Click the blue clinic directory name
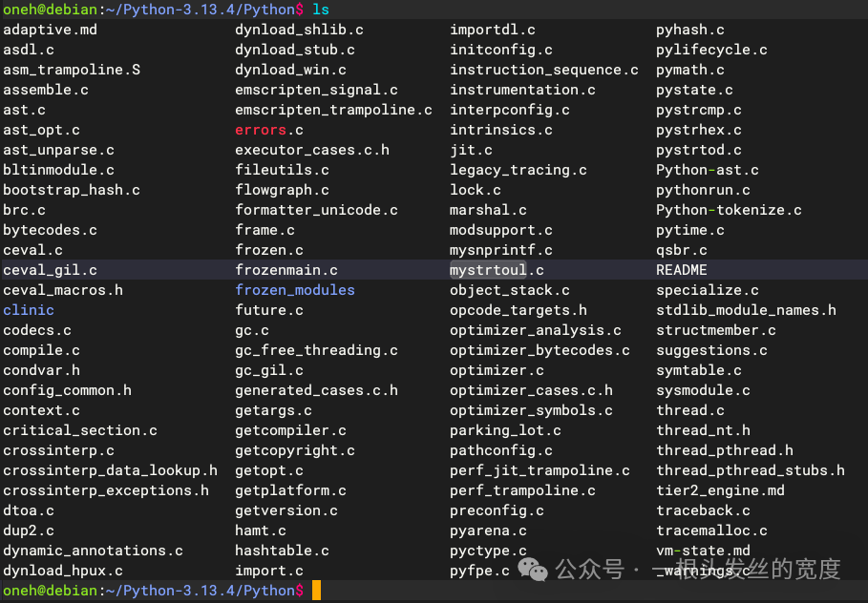Screen dimensions: 868x603 (29, 310)
